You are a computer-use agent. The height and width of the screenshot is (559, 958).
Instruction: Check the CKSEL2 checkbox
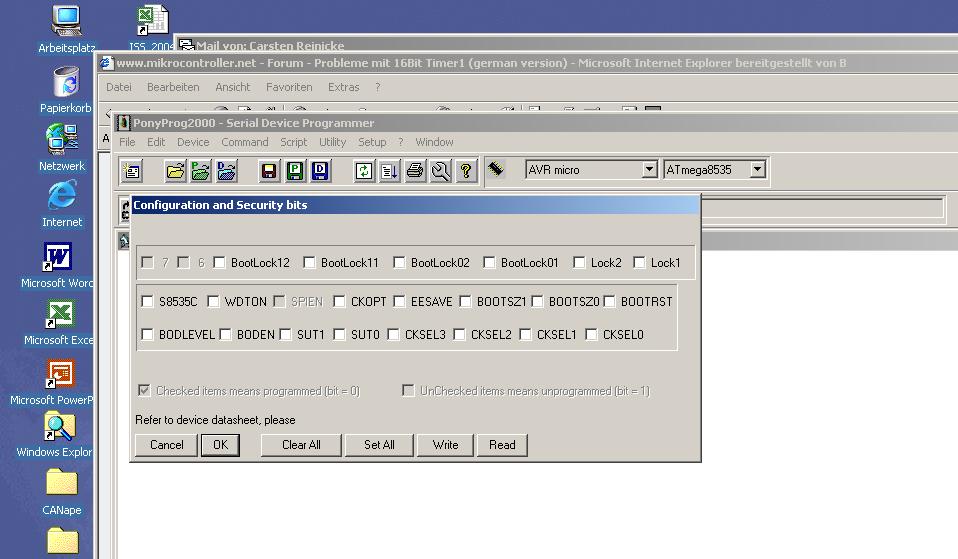(459, 334)
